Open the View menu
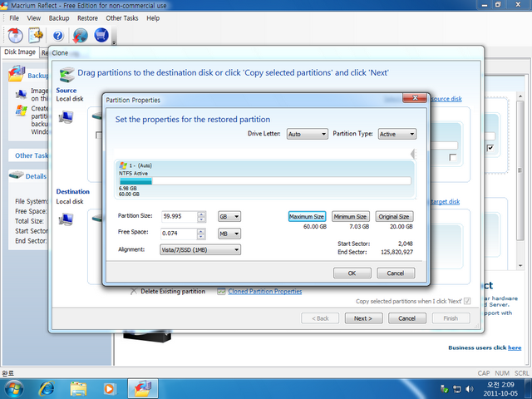The height and width of the screenshot is (399, 532). coord(34,18)
